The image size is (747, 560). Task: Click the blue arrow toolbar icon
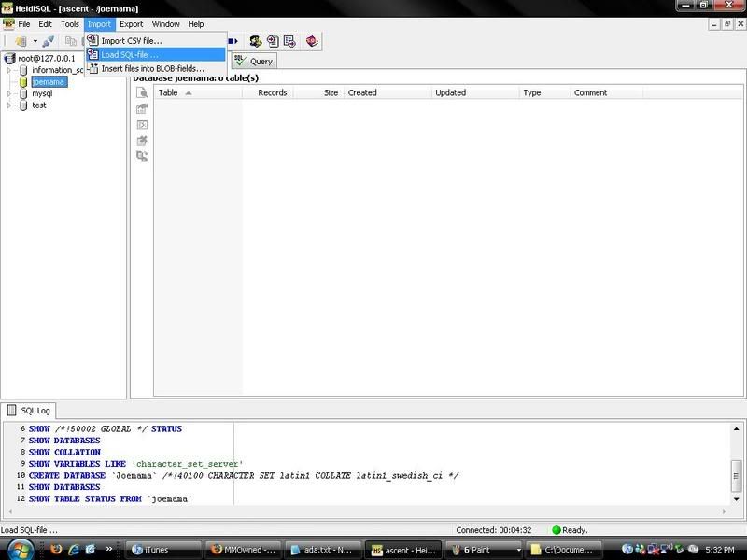click(x=233, y=41)
